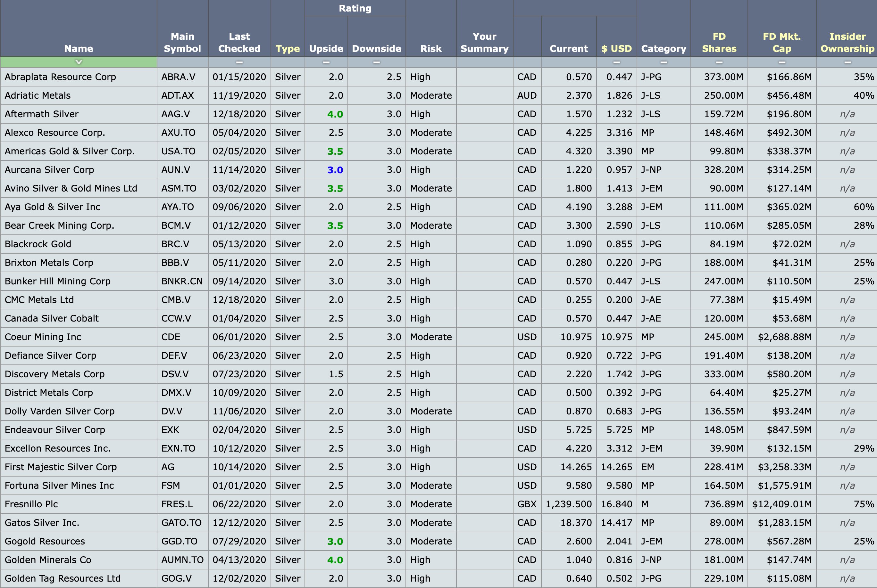Viewport: 877px width, 588px height.
Task: Click dash sort indicator under FD Shares
Action: (x=719, y=62)
